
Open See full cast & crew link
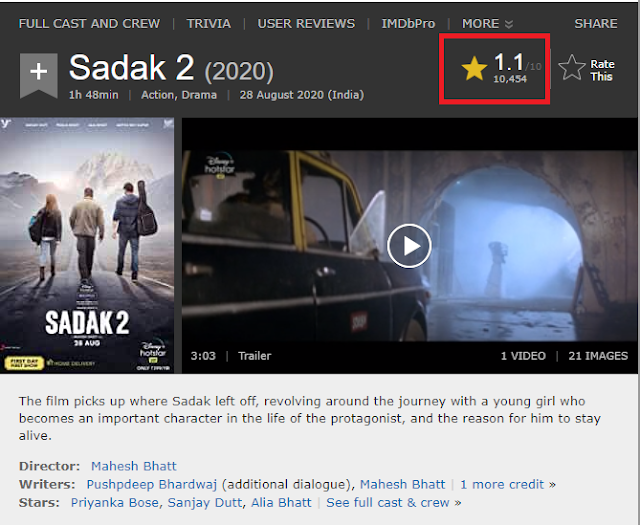tap(393, 503)
